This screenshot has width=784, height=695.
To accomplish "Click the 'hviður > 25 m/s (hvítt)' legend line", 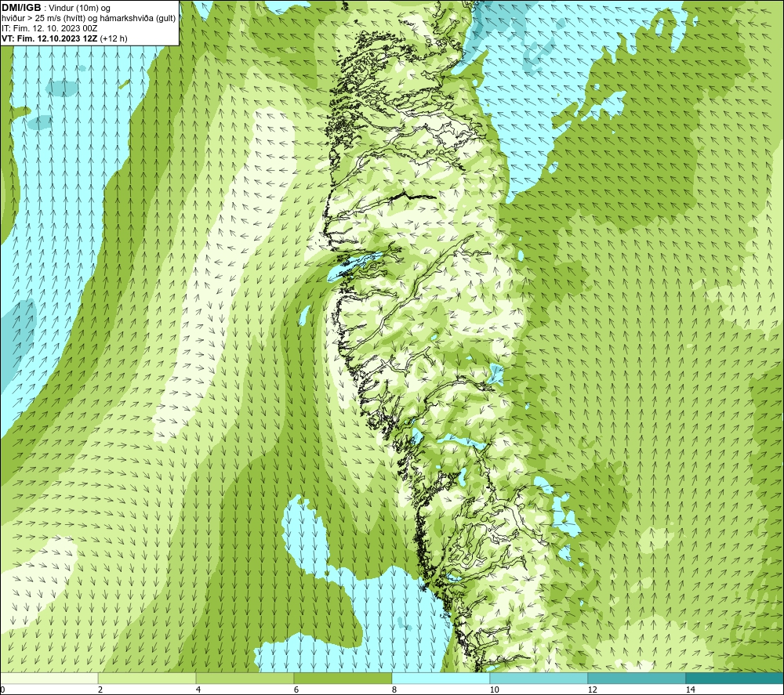I will [89, 18].
